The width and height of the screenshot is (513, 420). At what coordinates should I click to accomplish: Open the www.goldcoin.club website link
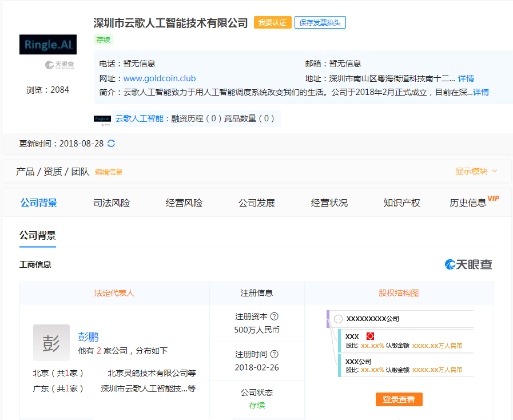click(160, 78)
